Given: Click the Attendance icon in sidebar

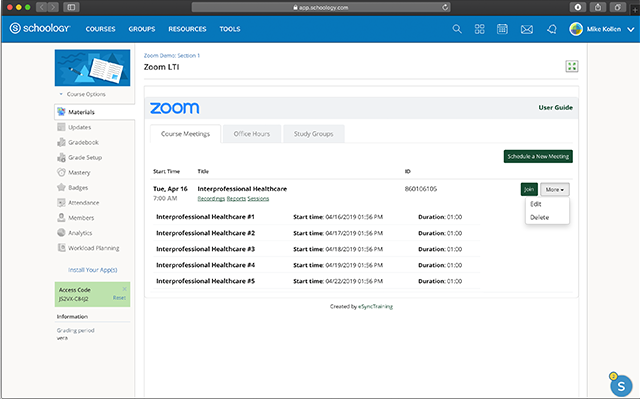Looking at the screenshot, I should pyautogui.click(x=61, y=202).
